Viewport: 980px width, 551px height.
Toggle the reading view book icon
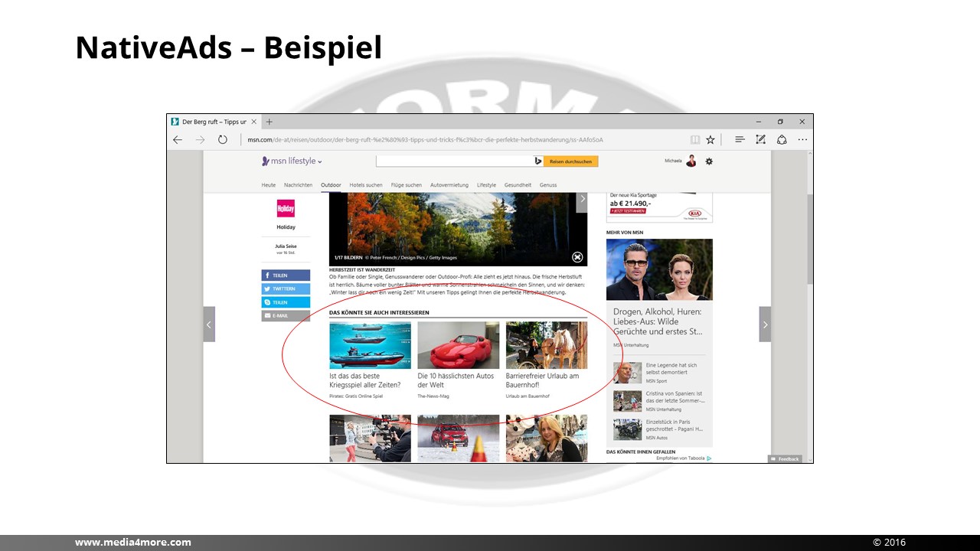pyautogui.click(x=695, y=140)
